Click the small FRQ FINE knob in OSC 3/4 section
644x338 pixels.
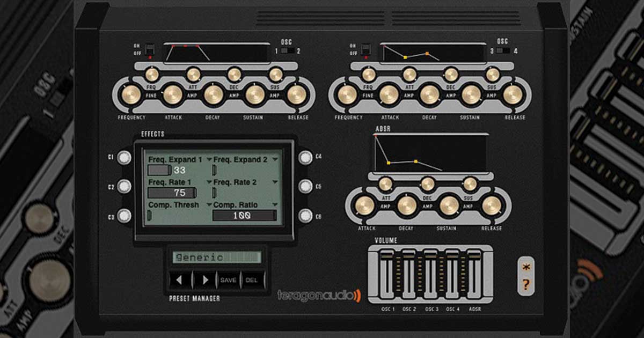[x=368, y=75]
